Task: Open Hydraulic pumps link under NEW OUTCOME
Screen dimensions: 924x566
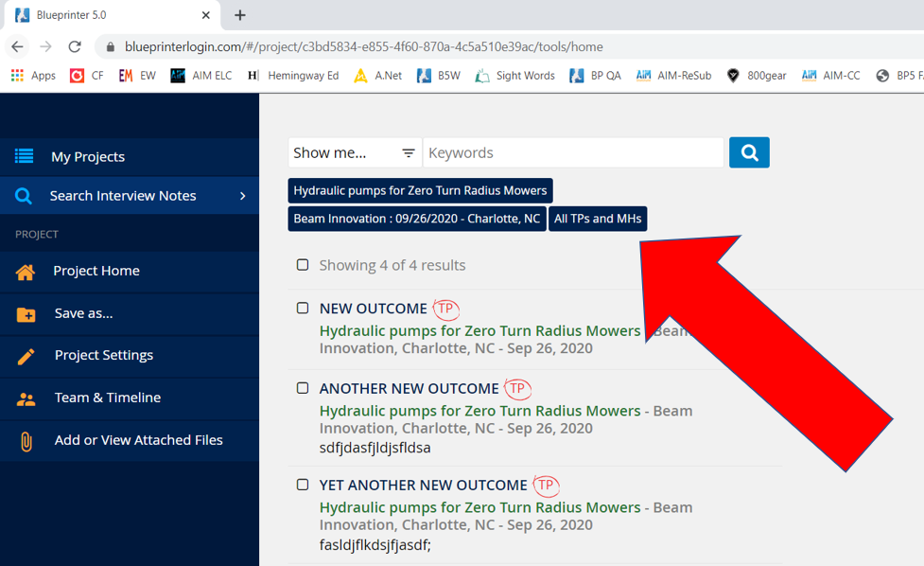Action: click(479, 330)
